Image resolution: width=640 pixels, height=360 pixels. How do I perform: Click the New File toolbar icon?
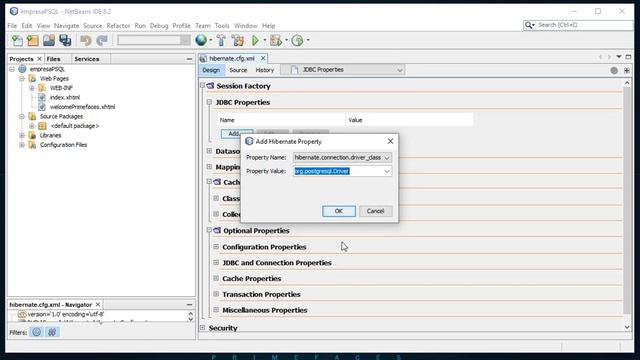click(x=17, y=40)
